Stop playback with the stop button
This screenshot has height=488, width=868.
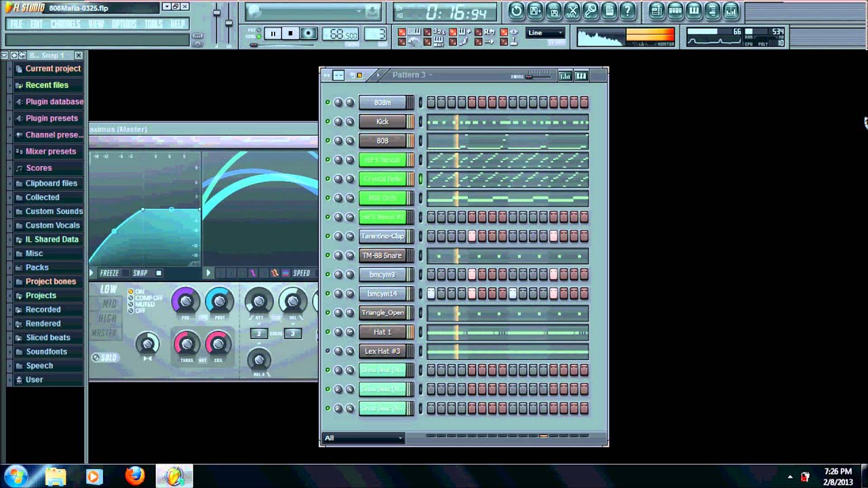point(290,33)
